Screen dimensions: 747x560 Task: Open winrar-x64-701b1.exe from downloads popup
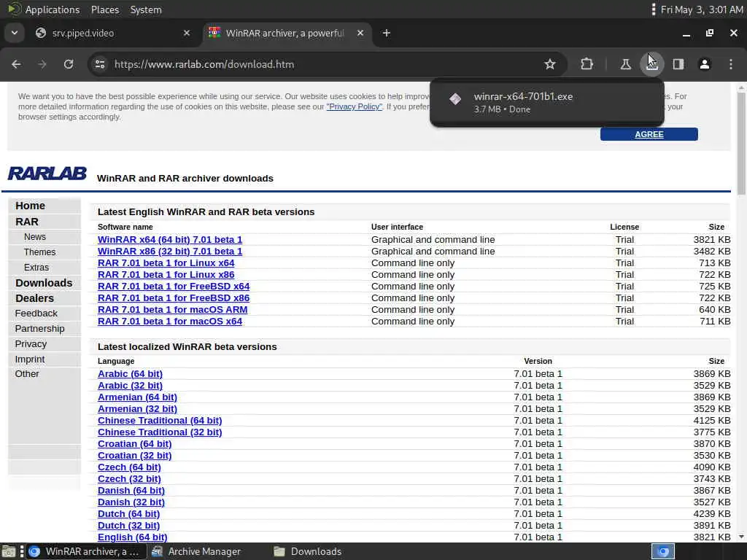click(546, 102)
